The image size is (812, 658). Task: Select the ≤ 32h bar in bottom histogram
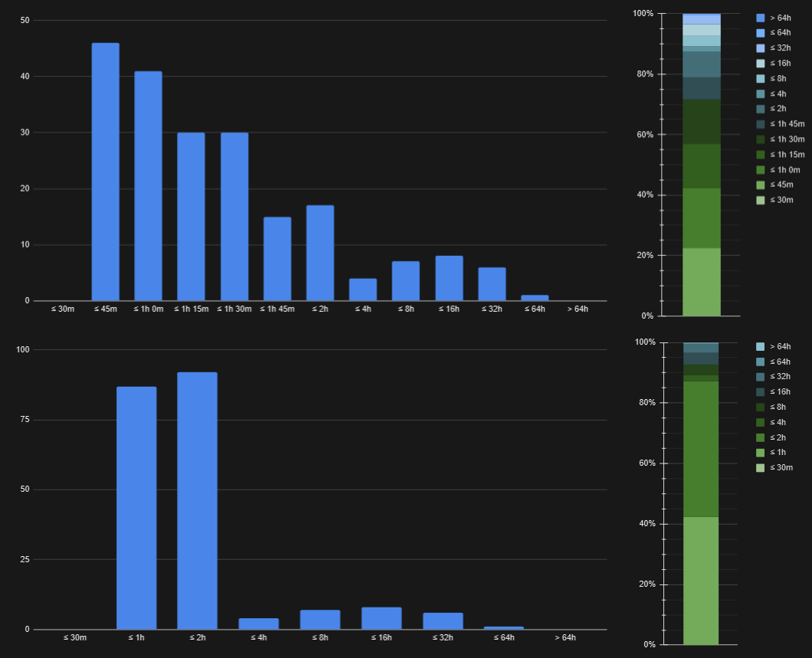(443, 621)
